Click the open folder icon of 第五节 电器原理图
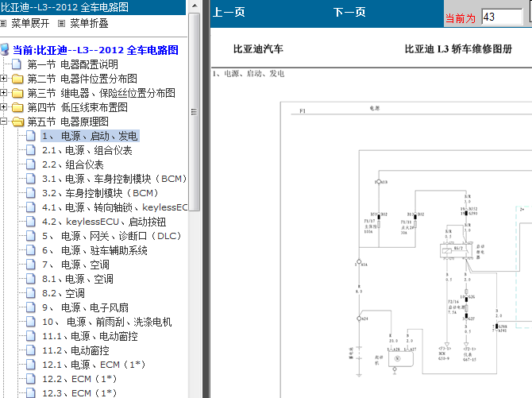 18,122
